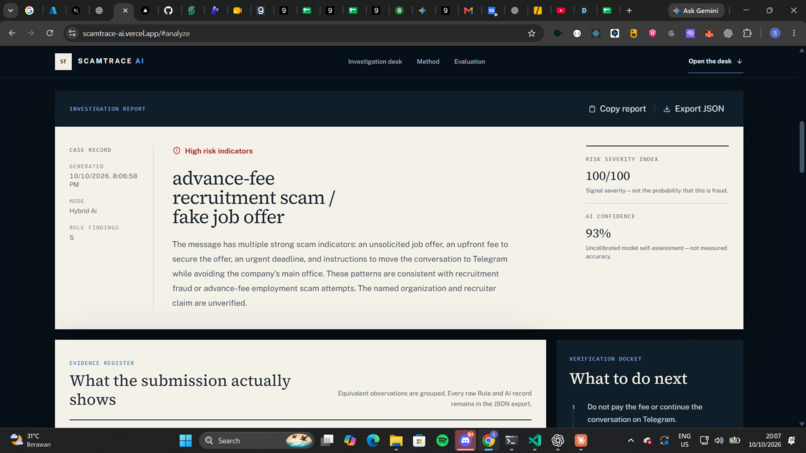Switch to the Google browser tab
The height and width of the screenshot is (453, 806).
[29, 10]
